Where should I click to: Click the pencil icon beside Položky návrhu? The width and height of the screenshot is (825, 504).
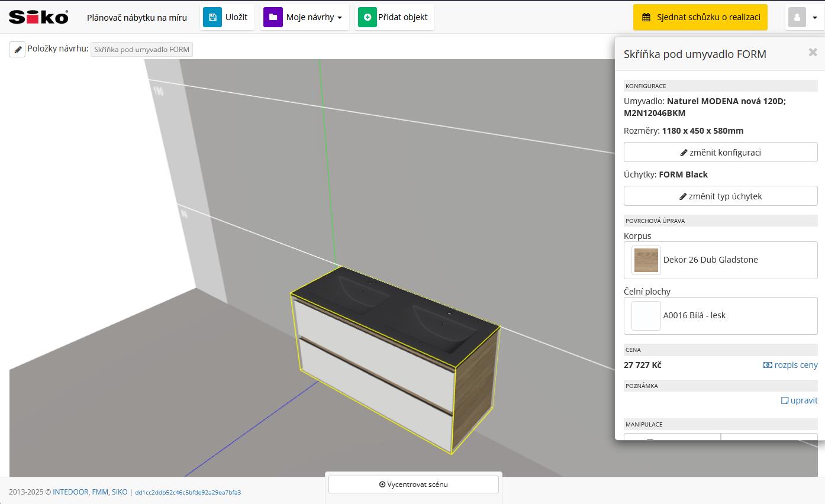click(x=17, y=49)
